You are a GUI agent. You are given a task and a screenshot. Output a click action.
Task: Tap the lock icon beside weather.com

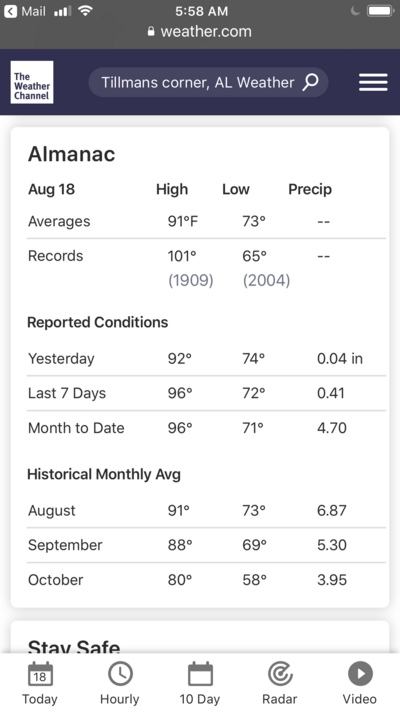click(x=151, y=31)
